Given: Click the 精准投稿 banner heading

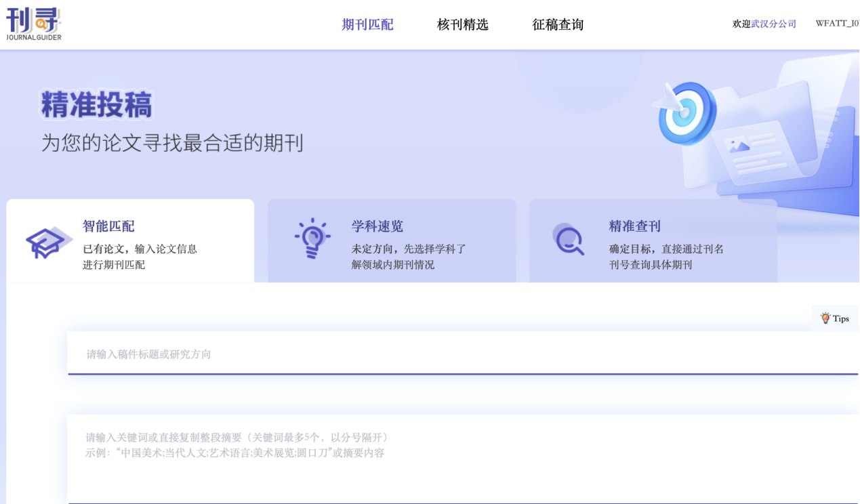Looking at the screenshot, I should 96,105.
